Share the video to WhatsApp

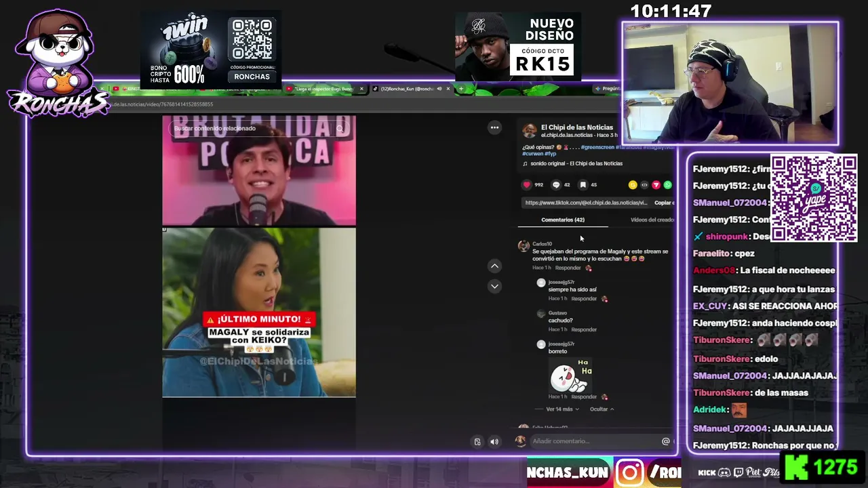coord(667,184)
